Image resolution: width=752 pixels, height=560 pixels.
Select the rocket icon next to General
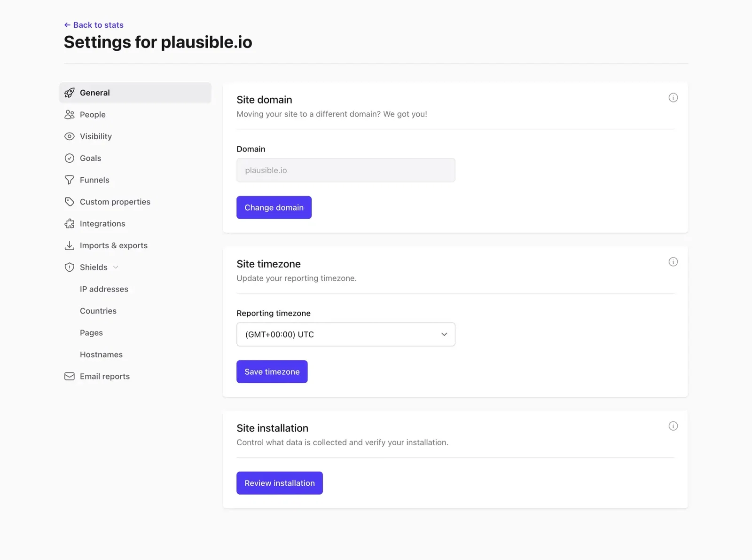69,93
